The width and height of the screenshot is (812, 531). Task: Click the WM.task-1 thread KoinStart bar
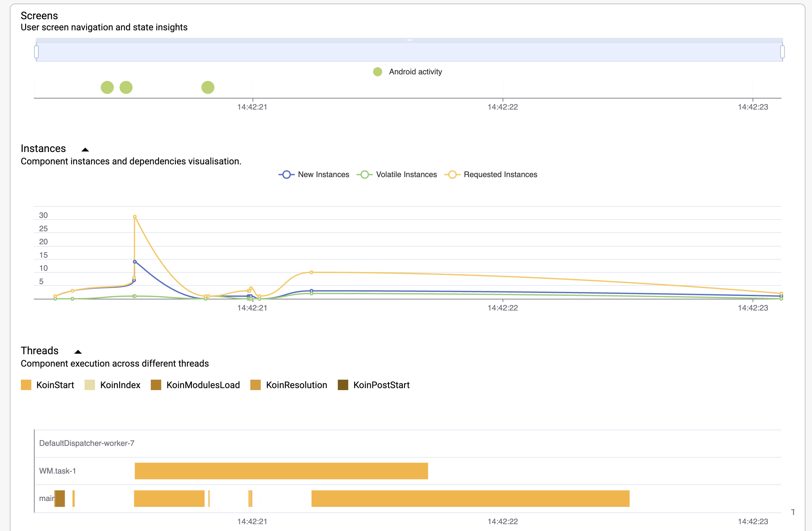pos(281,471)
